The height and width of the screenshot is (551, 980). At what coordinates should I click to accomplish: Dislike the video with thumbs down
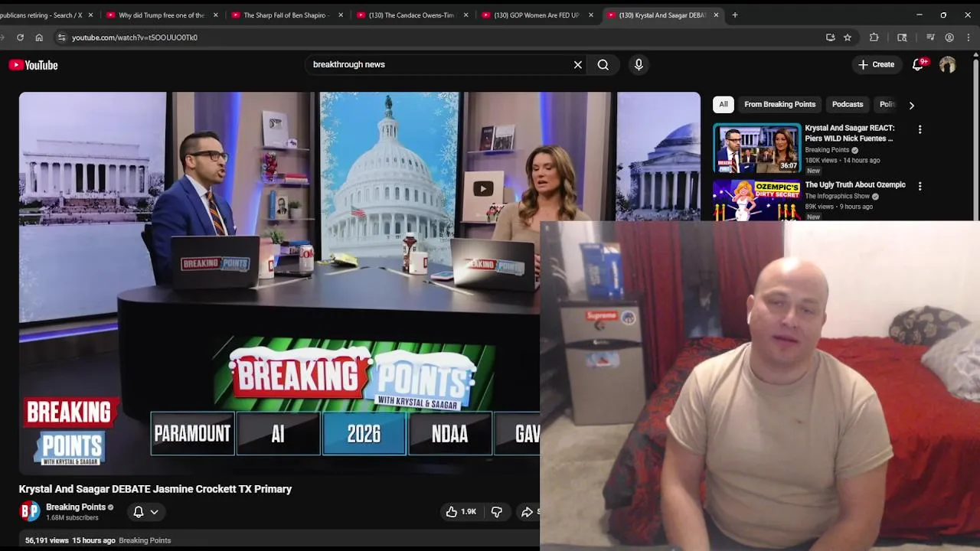[496, 512]
